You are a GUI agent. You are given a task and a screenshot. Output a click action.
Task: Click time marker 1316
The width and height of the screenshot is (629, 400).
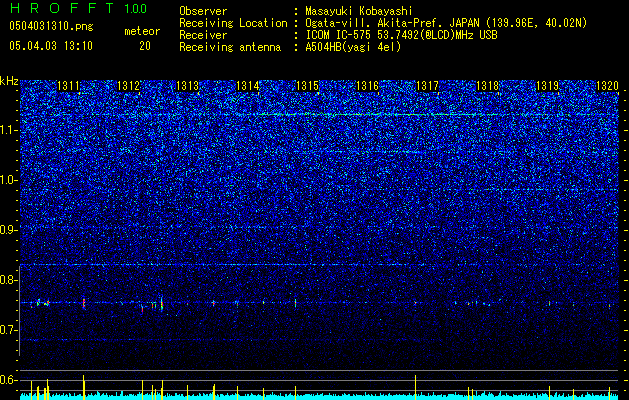click(x=368, y=86)
